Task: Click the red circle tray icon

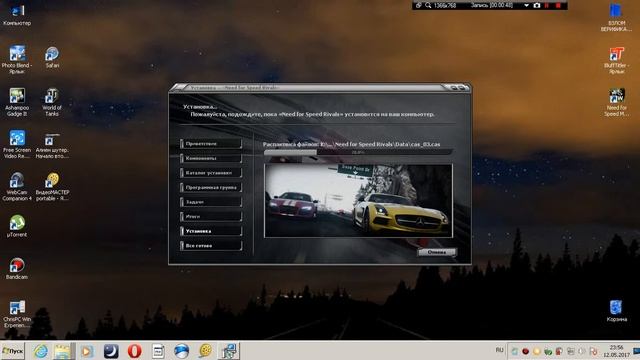Action: [x=526, y=351]
